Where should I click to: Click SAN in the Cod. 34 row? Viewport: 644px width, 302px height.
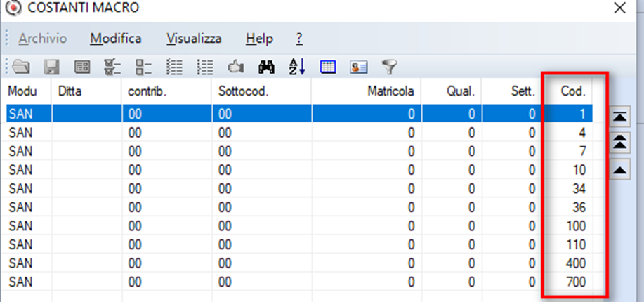click(20, 189)
